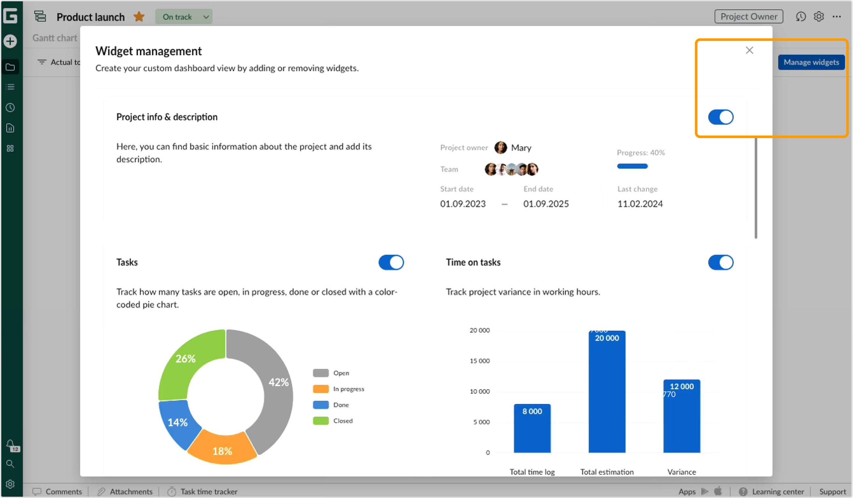Open project history via the clock icon top right
The image size is (868, 498).
(x=801, y=16)
